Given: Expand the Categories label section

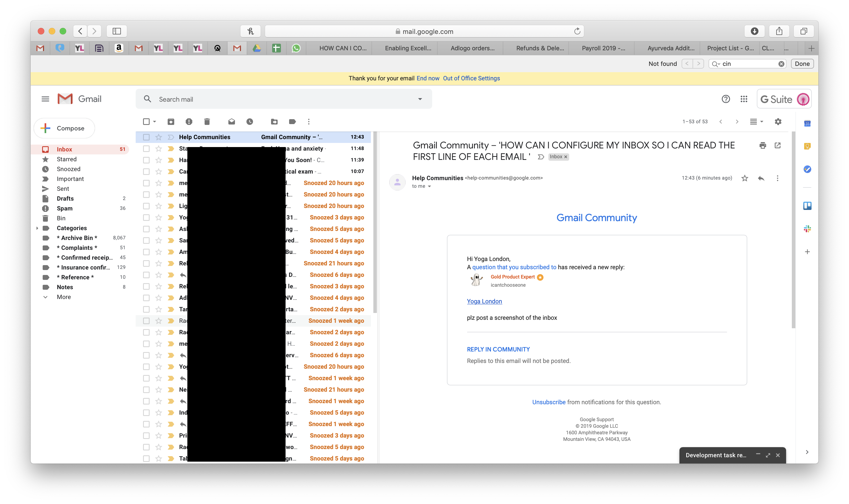Looking at the screenshot, I should pyautogui.click(x=37, y=228).
